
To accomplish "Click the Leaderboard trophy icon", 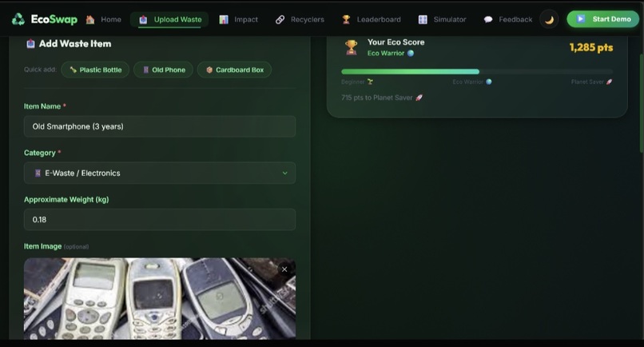I will point(346,19).
